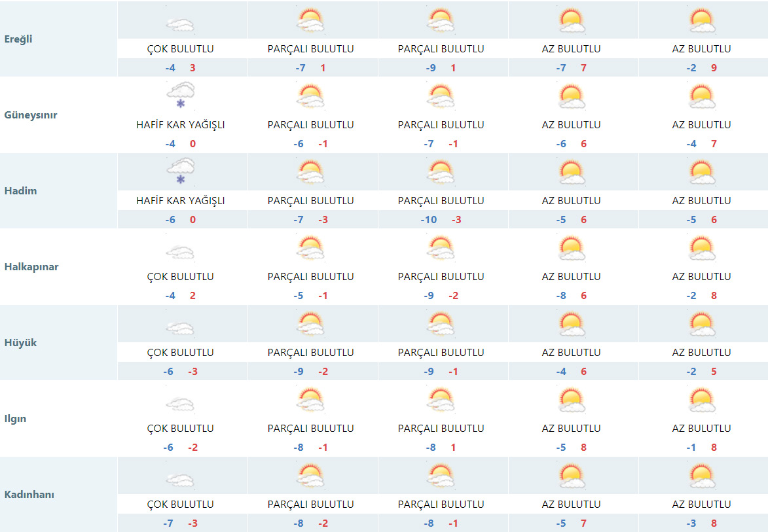Image resolution: width=768 pixels, height=532 pixels.
Task: Click Güneysınır's sun icon above -6 6 temperatures
Action: point(571,96)
